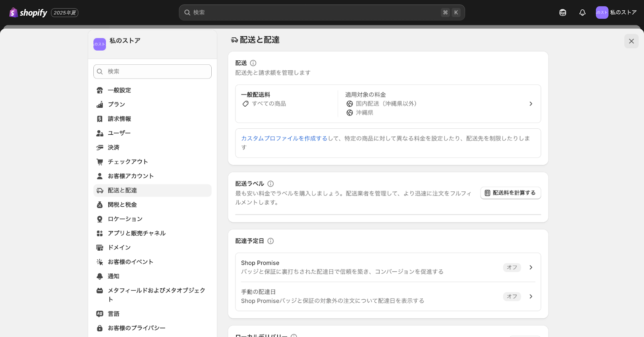Focus the settings sidebar 検索 field
644x337 pixels.
[153, 72]
